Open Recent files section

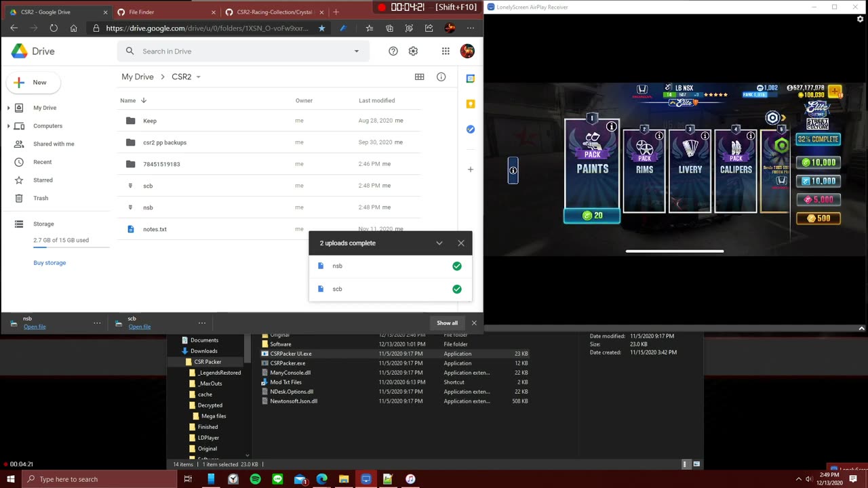43,162
